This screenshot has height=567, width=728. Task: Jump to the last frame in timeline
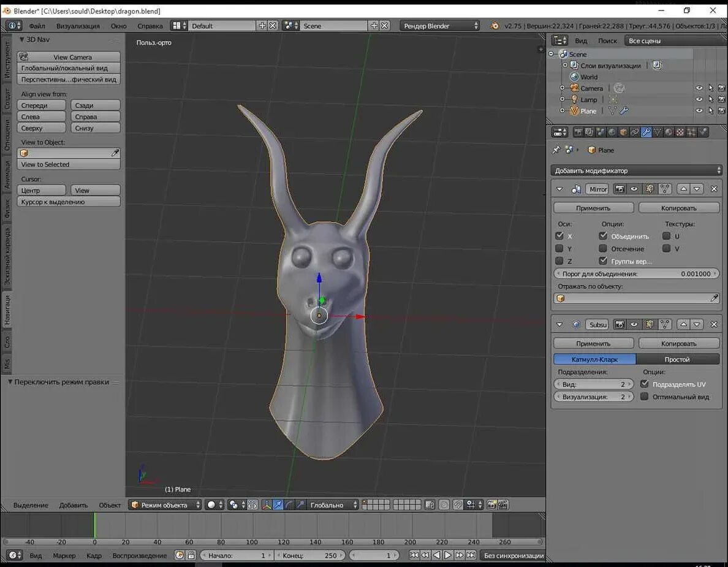click(x=471, y=555)
